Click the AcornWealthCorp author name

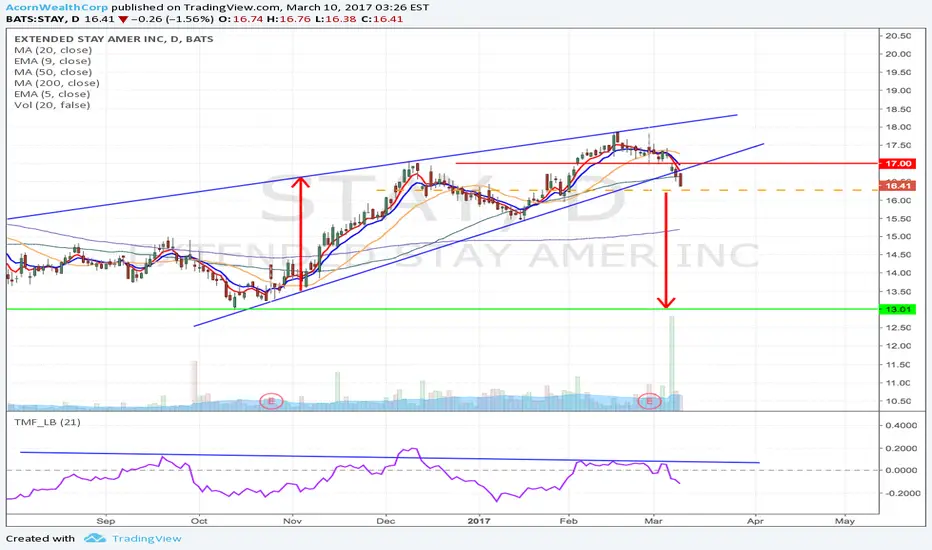[x=57, y=8]
